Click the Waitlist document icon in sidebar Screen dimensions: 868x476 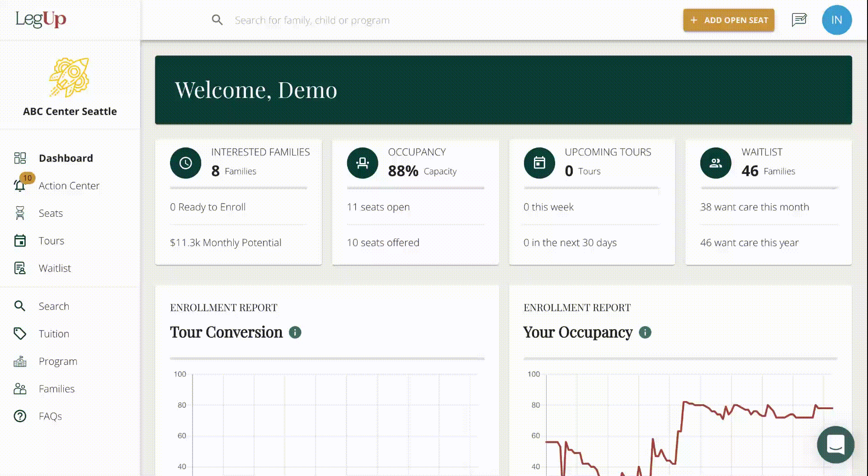[x=20, y=268]
